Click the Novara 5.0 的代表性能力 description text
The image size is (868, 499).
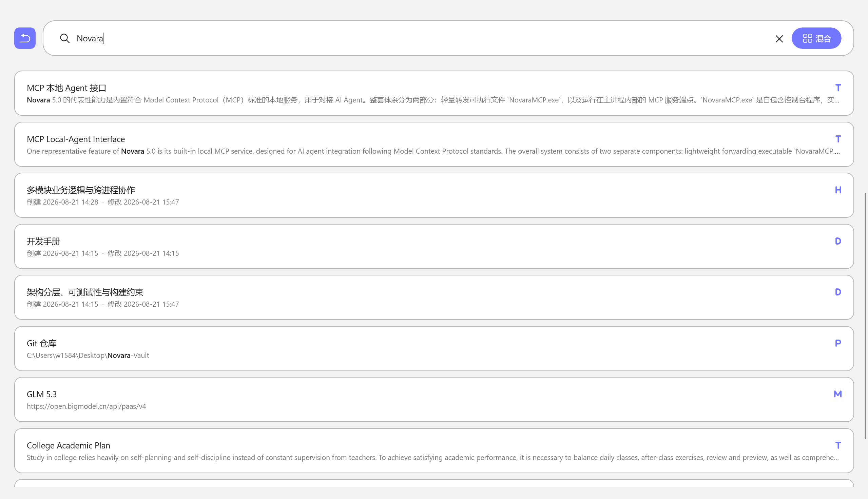coord(433,100)
